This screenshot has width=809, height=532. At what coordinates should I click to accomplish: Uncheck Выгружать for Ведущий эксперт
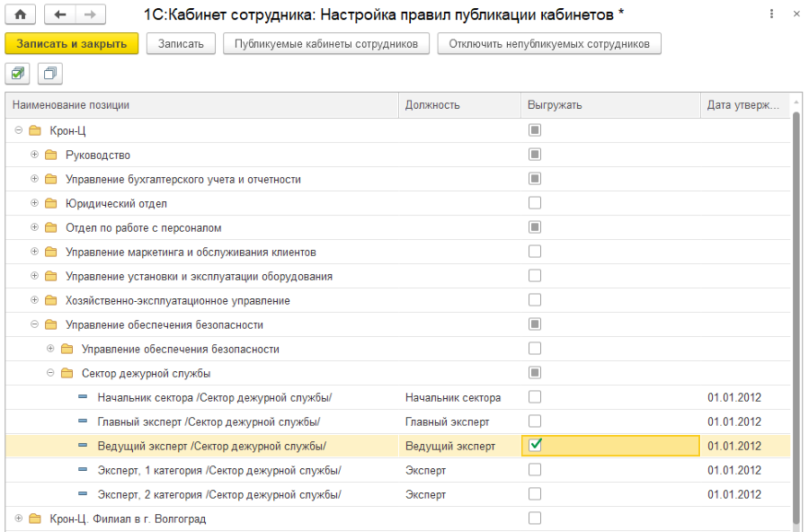tap(536, 445)
